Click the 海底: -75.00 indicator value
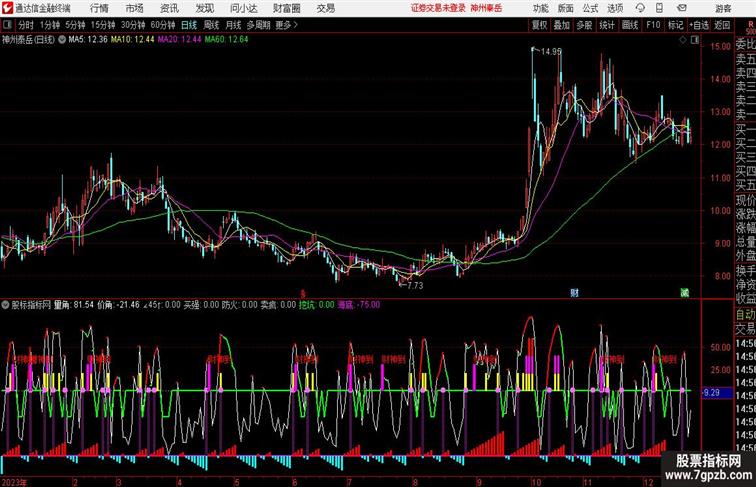The height and width of the screenshot is (487, 756). pyautogui.click(x=359, y=305)
